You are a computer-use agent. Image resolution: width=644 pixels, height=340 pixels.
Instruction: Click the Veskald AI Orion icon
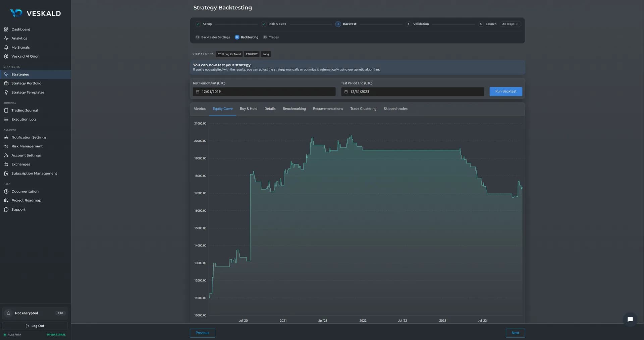click(x=6, y=57)
